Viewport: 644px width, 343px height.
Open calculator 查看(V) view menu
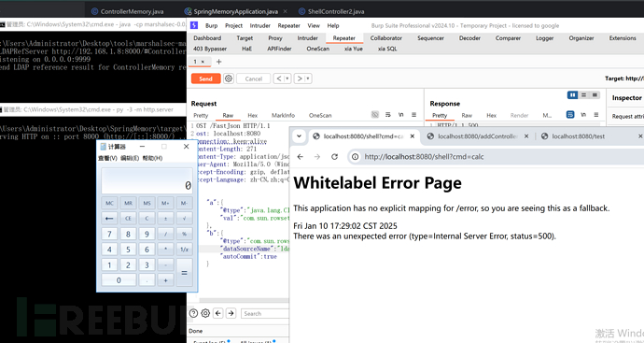click(x=107, y=158)
